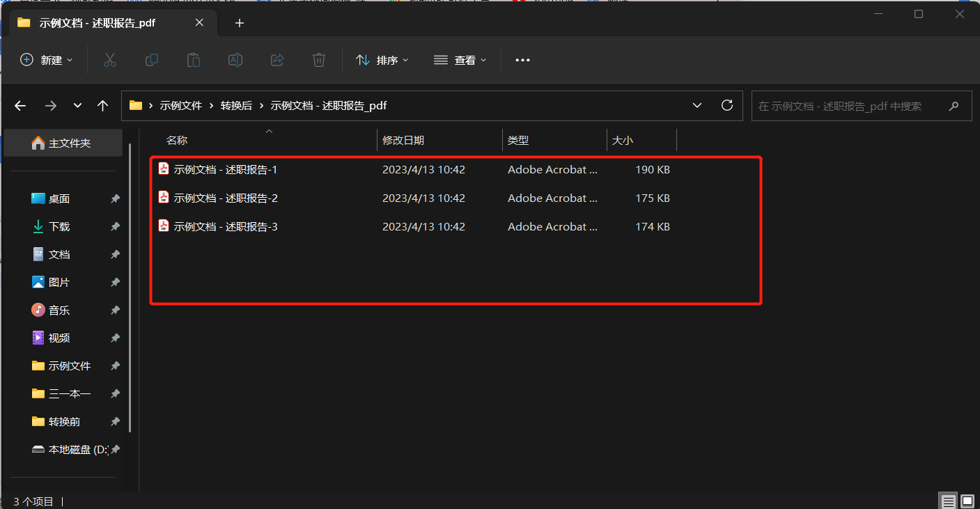Open a new tab with the plus button
Screen dimensions: 980x509
point(239,22)
